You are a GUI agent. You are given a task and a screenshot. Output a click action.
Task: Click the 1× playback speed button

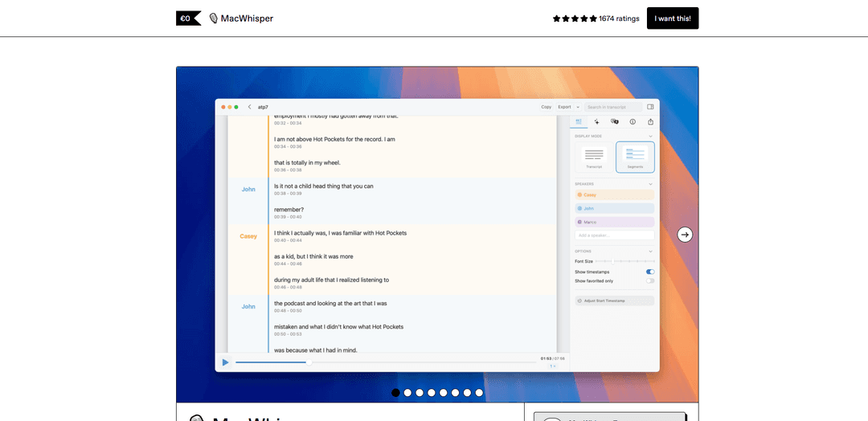pos(552,366)
